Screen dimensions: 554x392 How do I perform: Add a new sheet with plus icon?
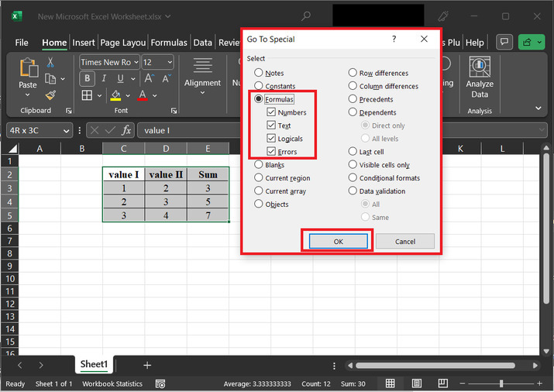click(147, 365)
